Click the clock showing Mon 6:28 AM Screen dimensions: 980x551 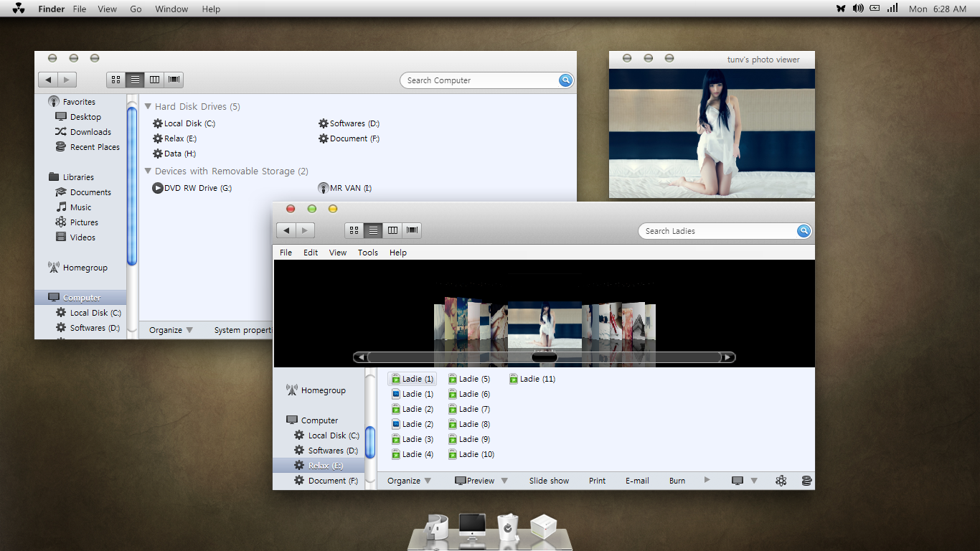point(938,9)
